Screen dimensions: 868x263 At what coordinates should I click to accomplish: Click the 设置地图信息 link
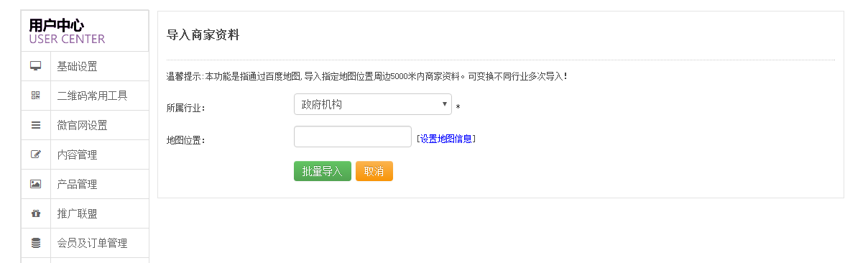pyautogui.click(x=446, y=139)
